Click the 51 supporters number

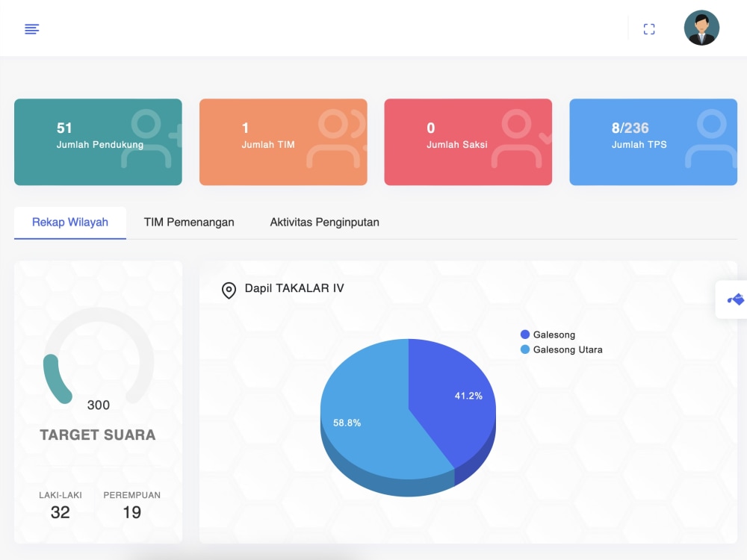coord(64,128)
